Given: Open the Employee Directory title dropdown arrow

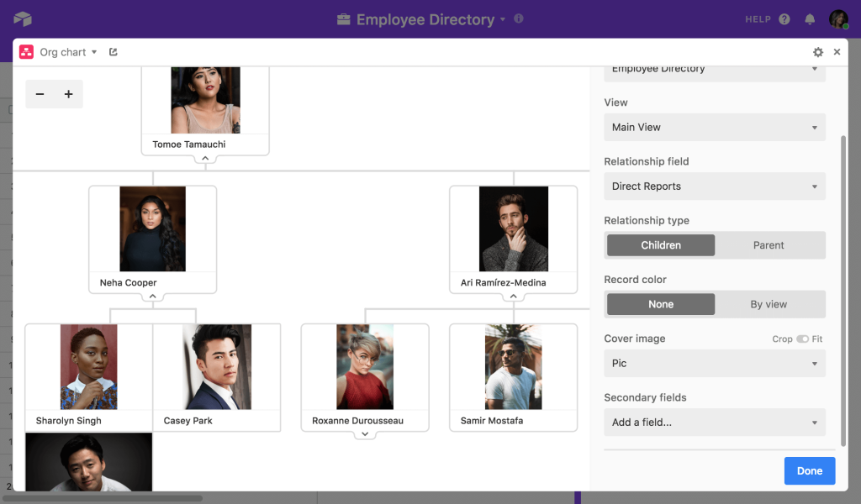Looking at the screenshot, I should (503, 19).
